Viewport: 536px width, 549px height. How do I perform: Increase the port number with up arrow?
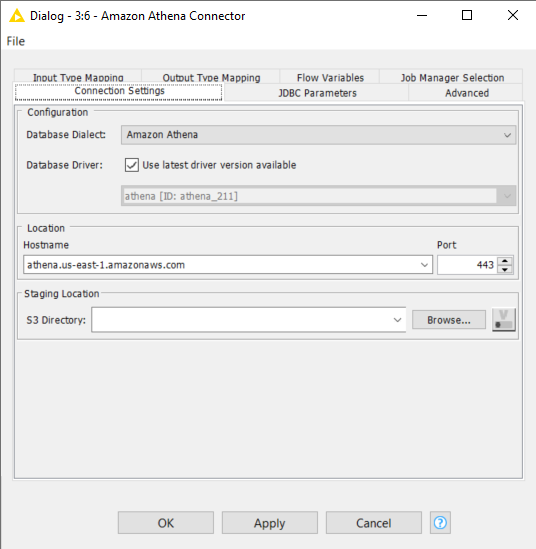pyautogui.click(x=505, y=261)
